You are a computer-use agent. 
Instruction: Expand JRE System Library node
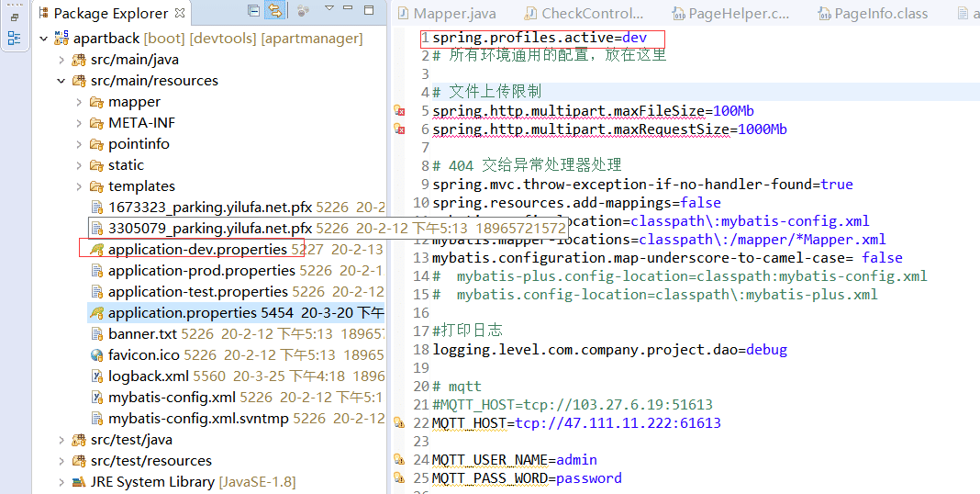pyautogui.click(x=61, y=483)
